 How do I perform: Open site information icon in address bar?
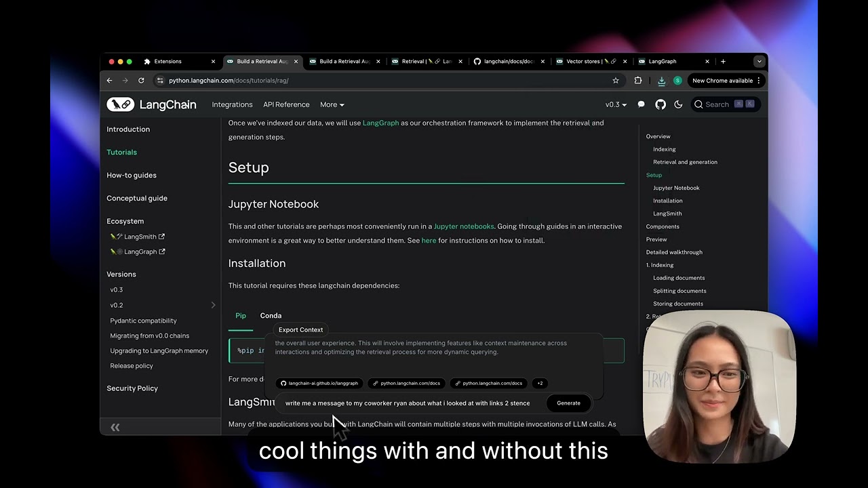point(160,80)
